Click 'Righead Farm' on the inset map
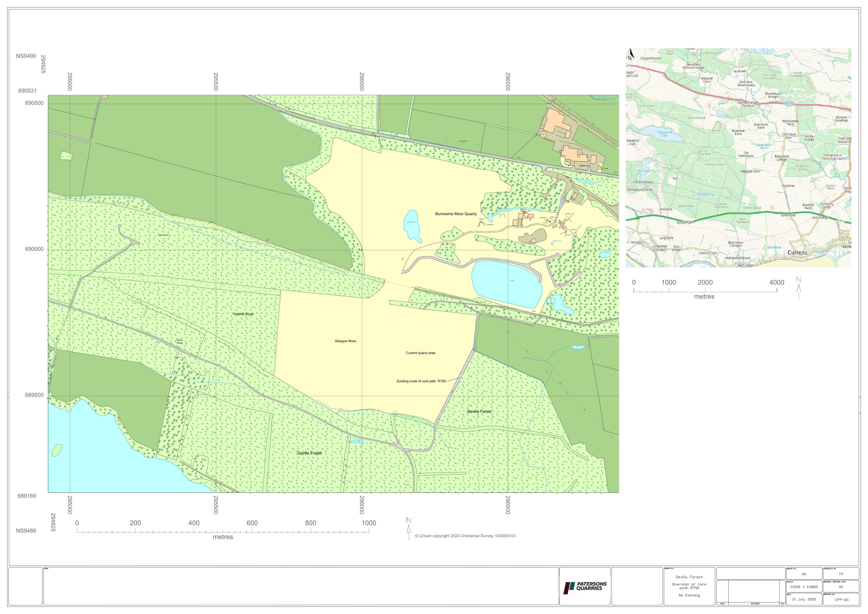 click(750, 171)
